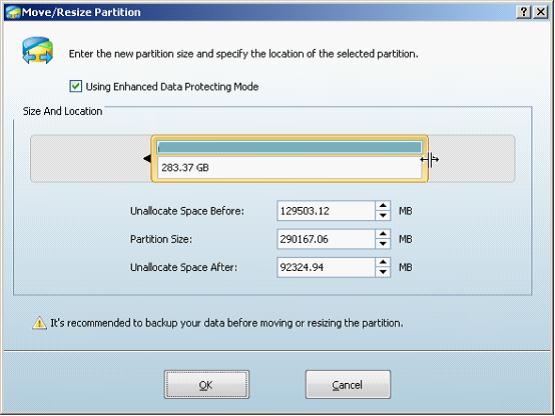Decrease Unallocate Space After value
555x416 pixels.
click(383, 272)
